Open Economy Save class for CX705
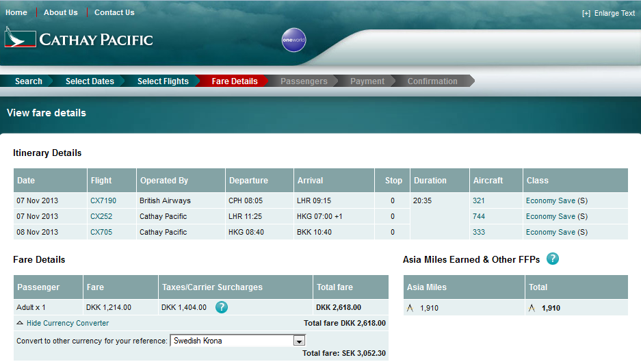641x364 pixels. pyautogui.click(x=551, y=232)
